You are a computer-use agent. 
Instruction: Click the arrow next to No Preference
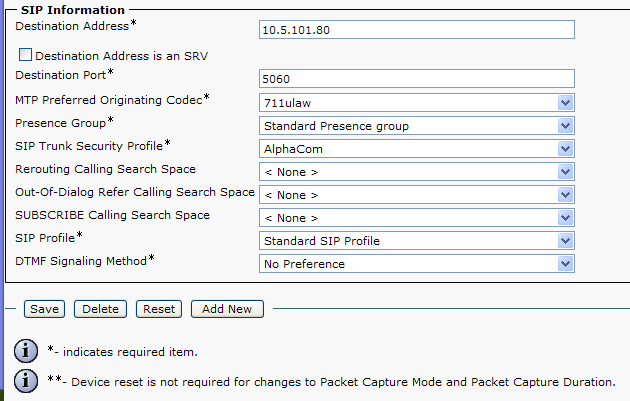(x=565, y=263)
